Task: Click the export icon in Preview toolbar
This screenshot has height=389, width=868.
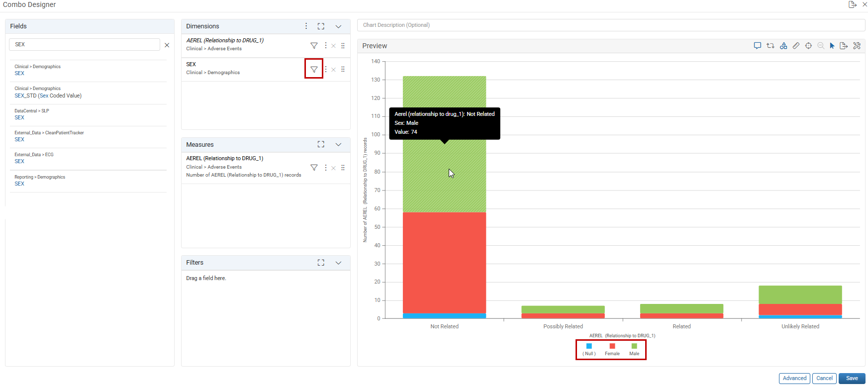Action: click(x=844, y=46)
